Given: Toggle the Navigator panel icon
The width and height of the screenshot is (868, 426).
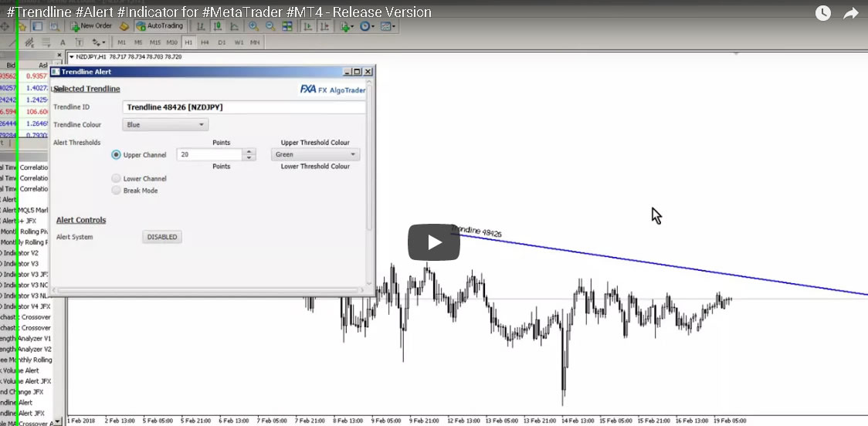Looking at the screenshot, I should [x=54, y=26].
